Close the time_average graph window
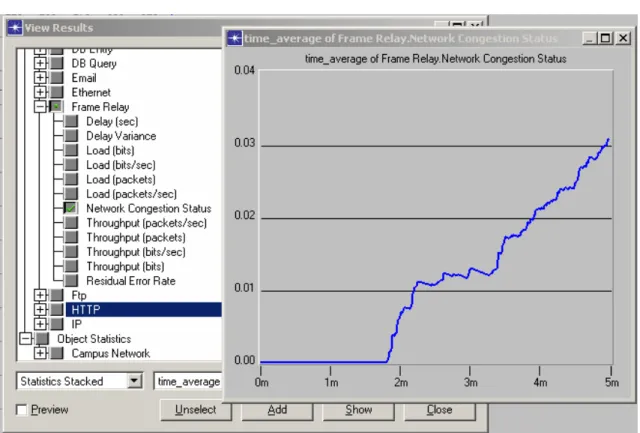640x433 pixels. pos(623,38)
